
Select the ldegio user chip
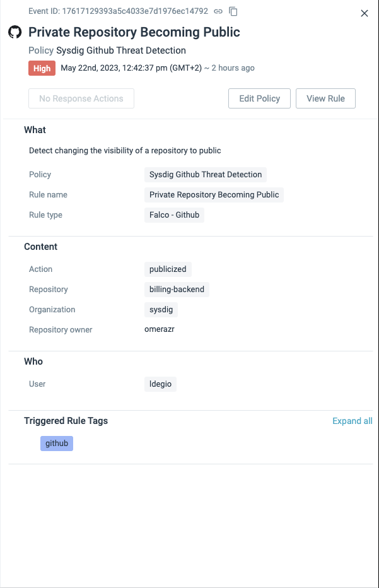(x=160, y=384)
